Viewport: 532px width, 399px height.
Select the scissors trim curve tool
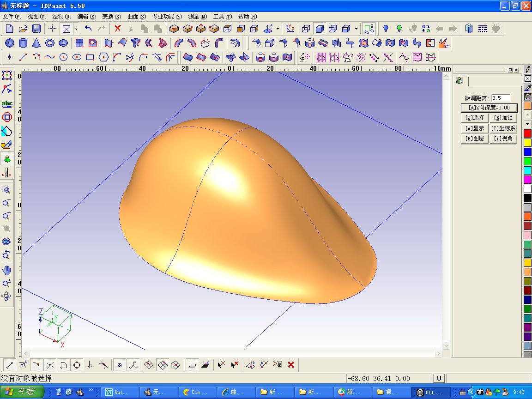coord(130,57)
